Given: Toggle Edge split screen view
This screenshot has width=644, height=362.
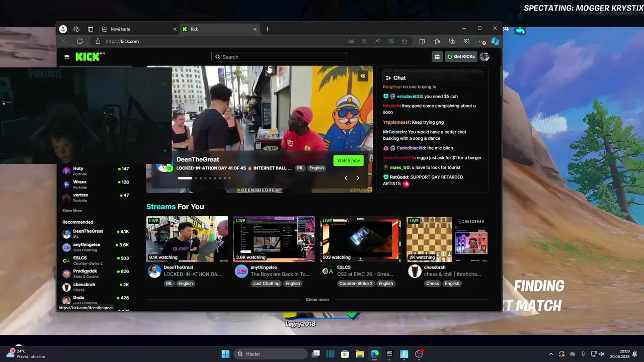Looking at the screenshot, I should (x=422, y=41).
